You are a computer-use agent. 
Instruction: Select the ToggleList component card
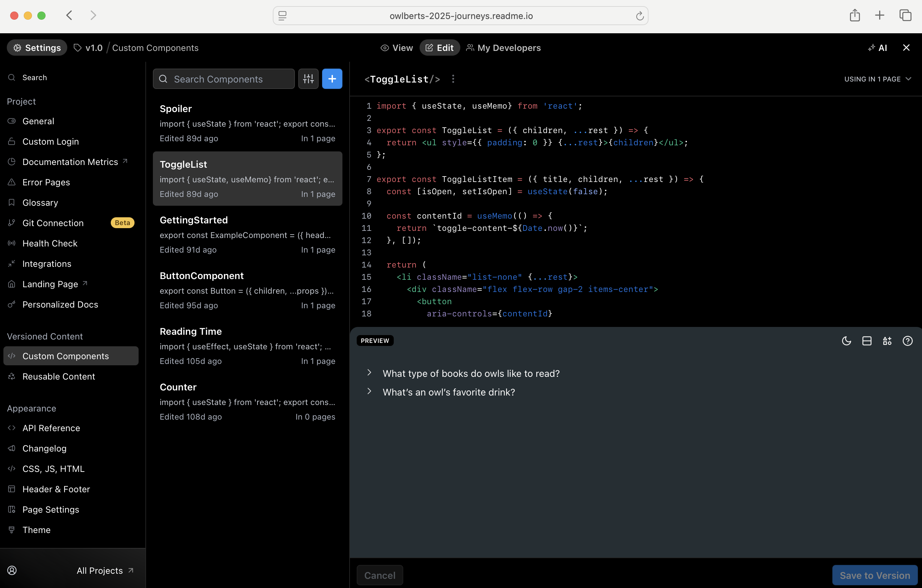click(x=247, y=179)
